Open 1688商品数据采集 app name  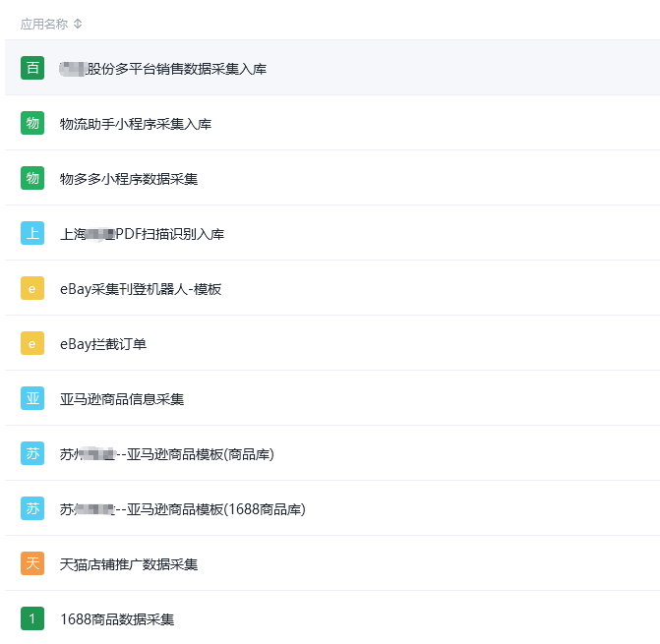click(117, 619)
